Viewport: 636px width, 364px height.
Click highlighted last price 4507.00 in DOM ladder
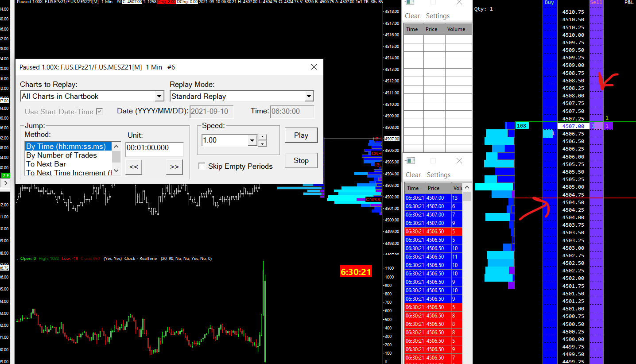point(573,126)
